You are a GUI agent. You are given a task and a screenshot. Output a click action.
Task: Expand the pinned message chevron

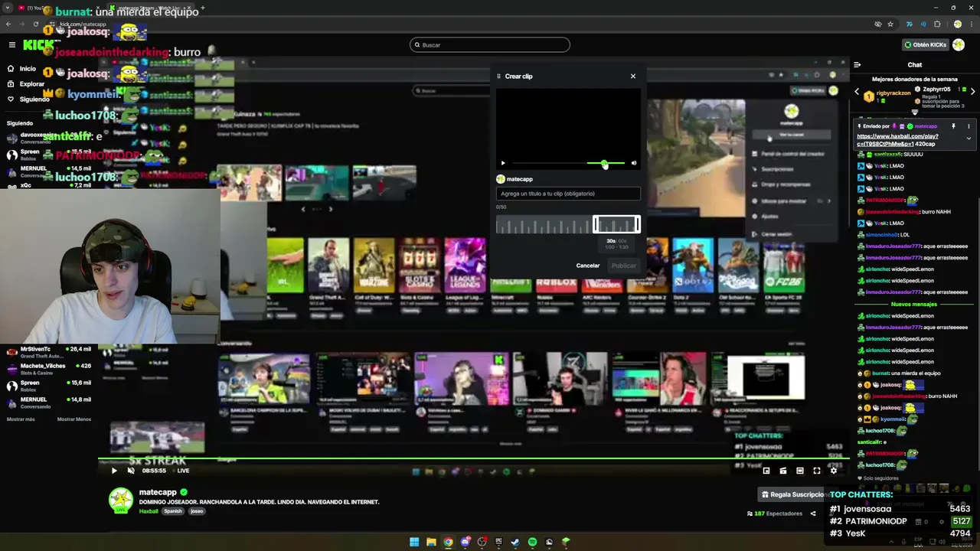[969, 139]
